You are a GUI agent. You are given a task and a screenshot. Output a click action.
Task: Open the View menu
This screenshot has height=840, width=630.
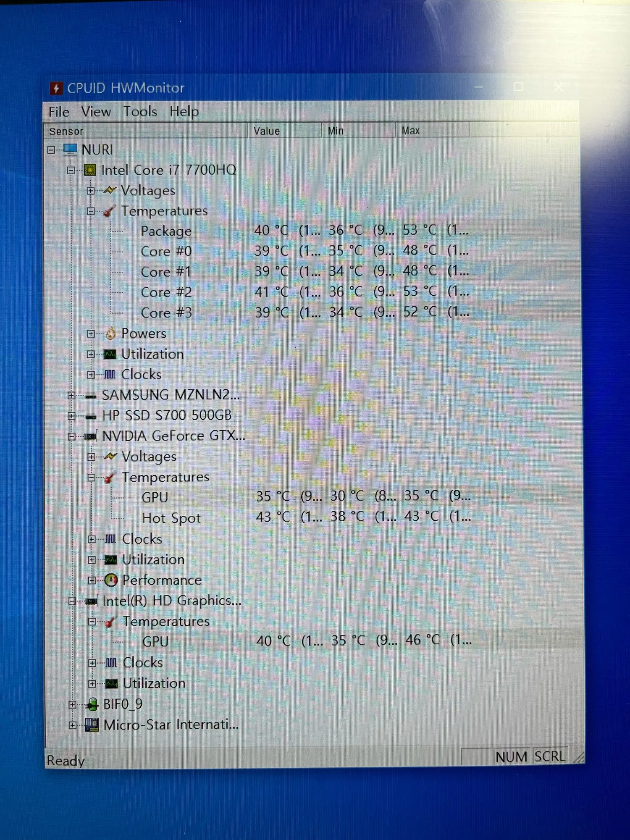pyautogui.click(x=96, y=112)
